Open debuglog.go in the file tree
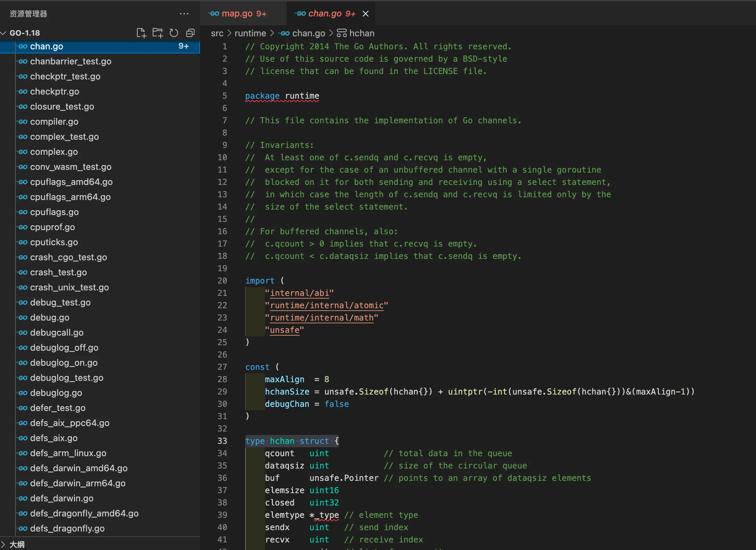This screenshot has height=550, width=756. [56, 393]
